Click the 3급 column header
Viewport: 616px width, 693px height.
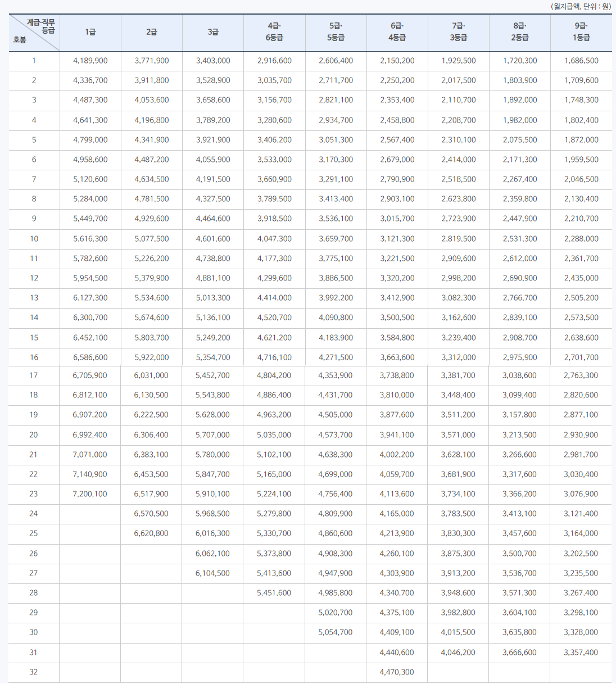pyautogui.click(x=213, y=32)
